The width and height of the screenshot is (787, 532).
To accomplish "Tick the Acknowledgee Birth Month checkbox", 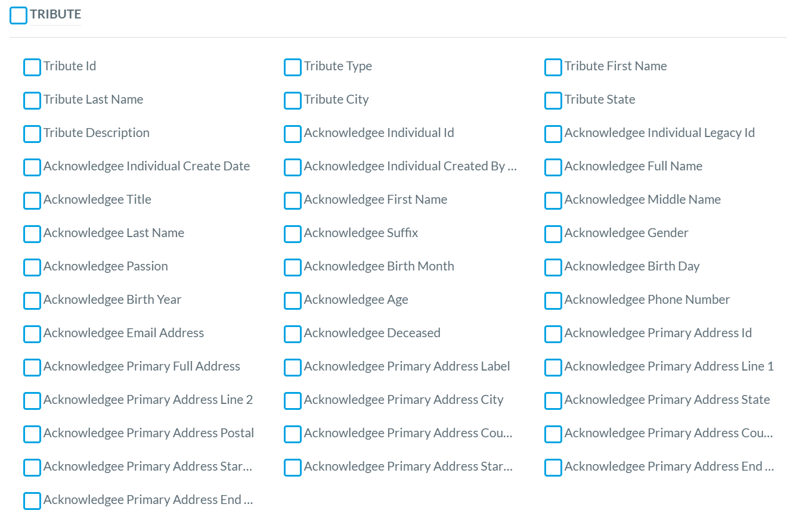I will tap(293, 267).
